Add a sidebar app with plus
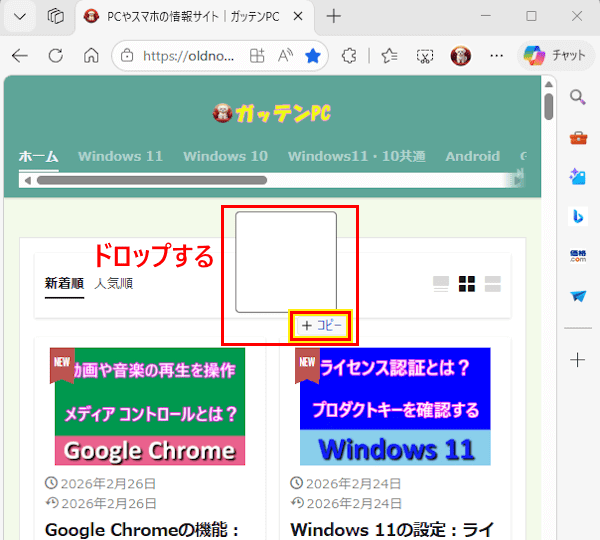The image size is (600, 540). pos(577,360)
